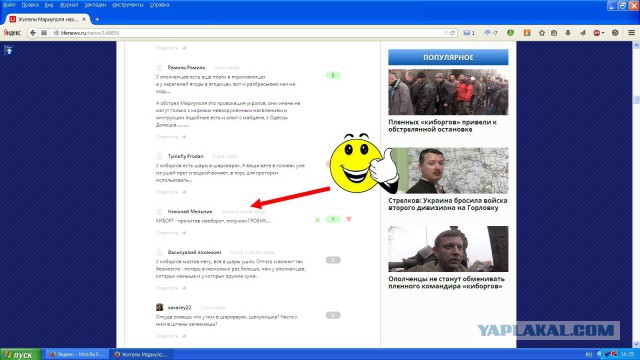Open profile of commenter Рамиль Рамиль
The height and width of the screenshot is (360, 640).
186,67
